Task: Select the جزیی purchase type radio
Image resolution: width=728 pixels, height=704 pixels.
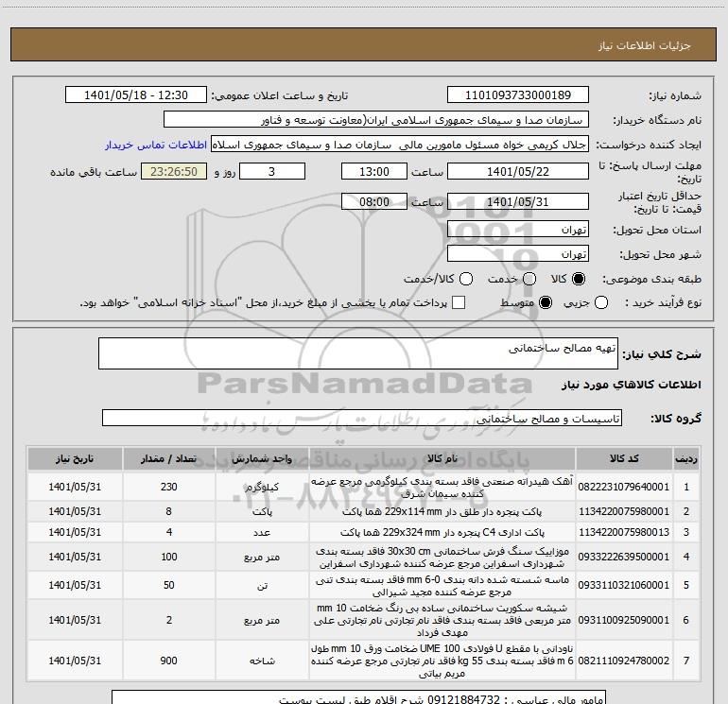Action: [x=600, y=302]
